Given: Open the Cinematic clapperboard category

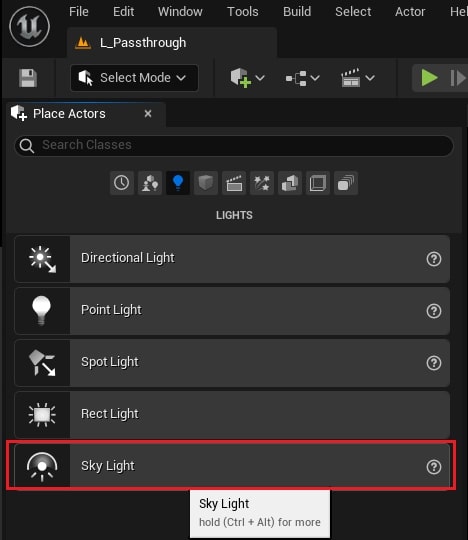Looking at the screenshot, I should point(234,183).
